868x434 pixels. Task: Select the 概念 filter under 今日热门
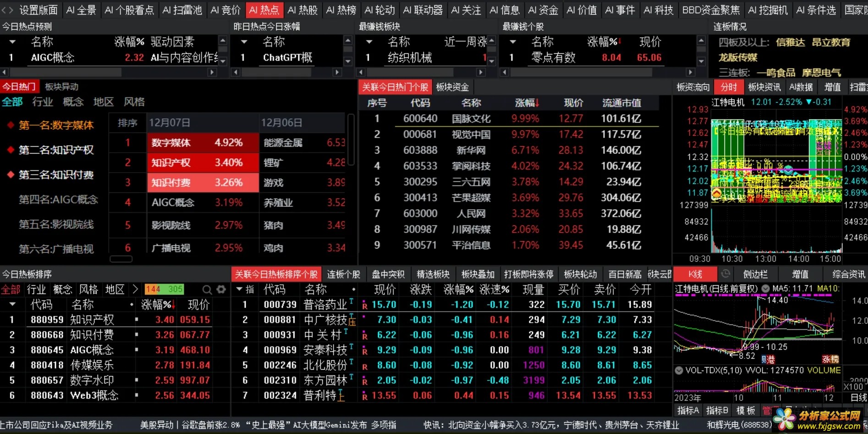pos(73,102)
